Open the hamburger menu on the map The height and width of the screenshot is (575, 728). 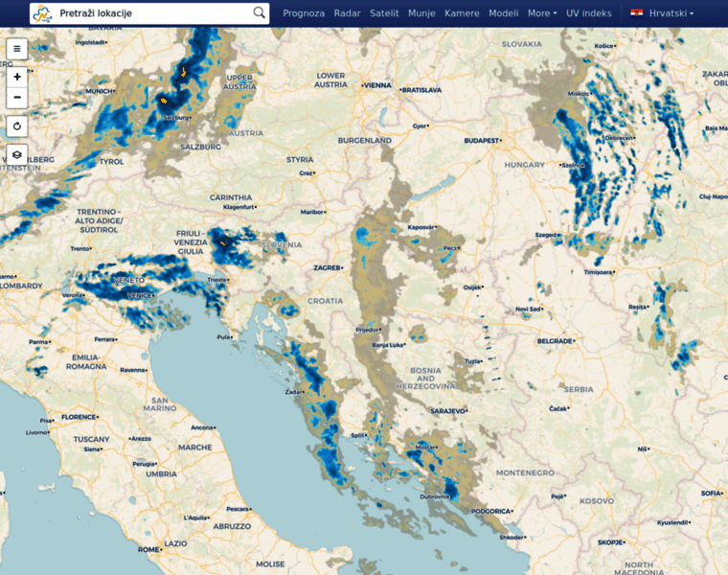pyautogui.click(x=17, y=49)
